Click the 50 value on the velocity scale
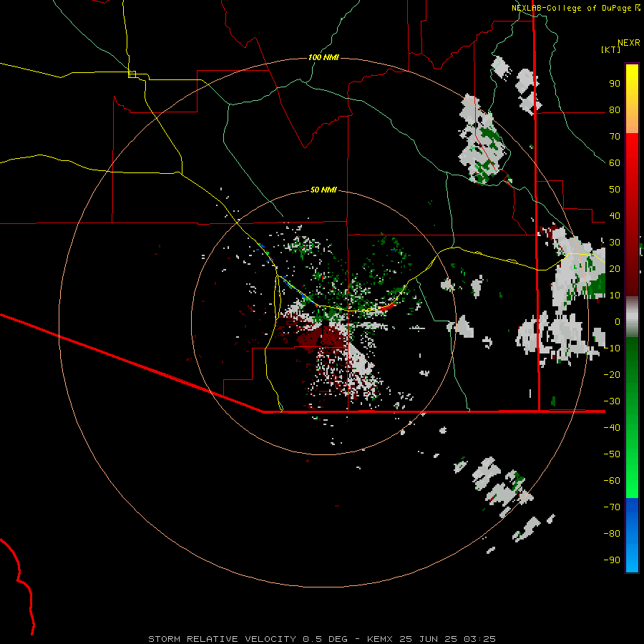 615,190
